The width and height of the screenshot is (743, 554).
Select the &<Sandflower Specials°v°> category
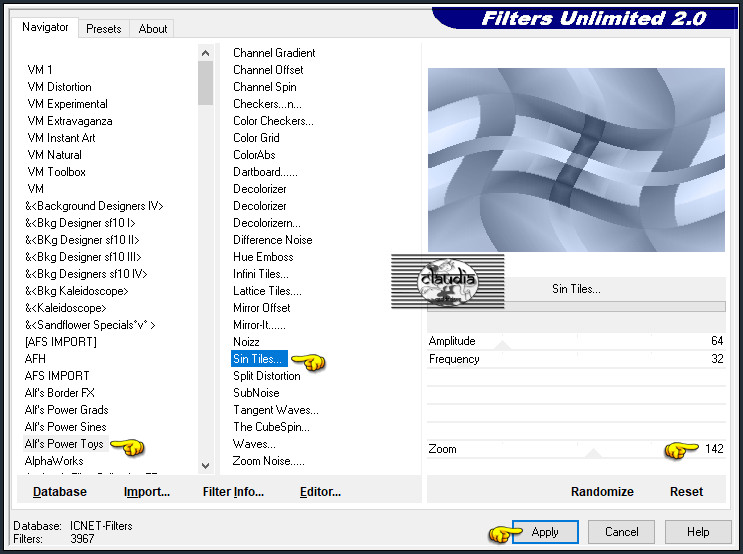[x=90, y=325]
